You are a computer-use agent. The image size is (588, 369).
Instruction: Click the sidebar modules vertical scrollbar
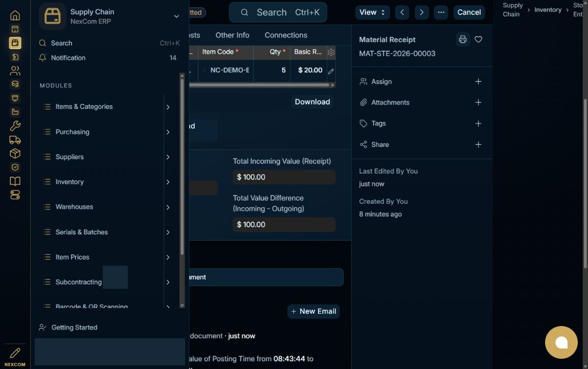[182, 167]
